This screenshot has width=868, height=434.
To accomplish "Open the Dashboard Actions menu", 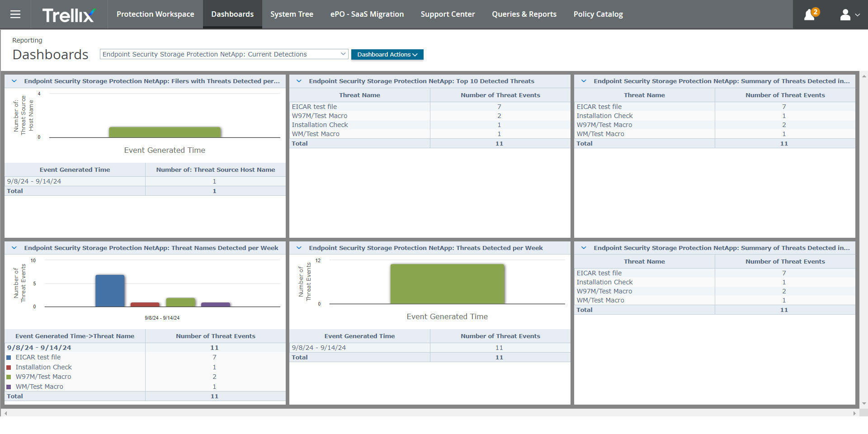I will point(387,54).
